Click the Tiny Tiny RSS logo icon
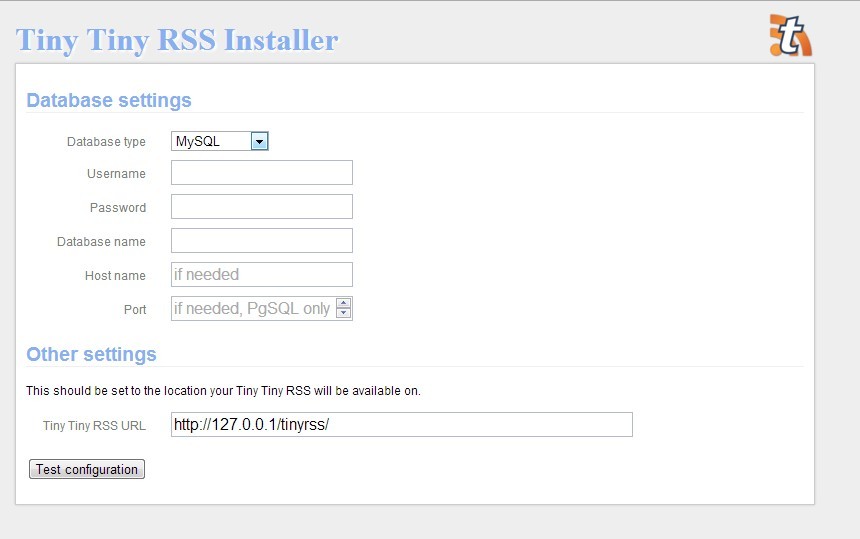This screenshot has width=860, height=539. coord(790,36)
